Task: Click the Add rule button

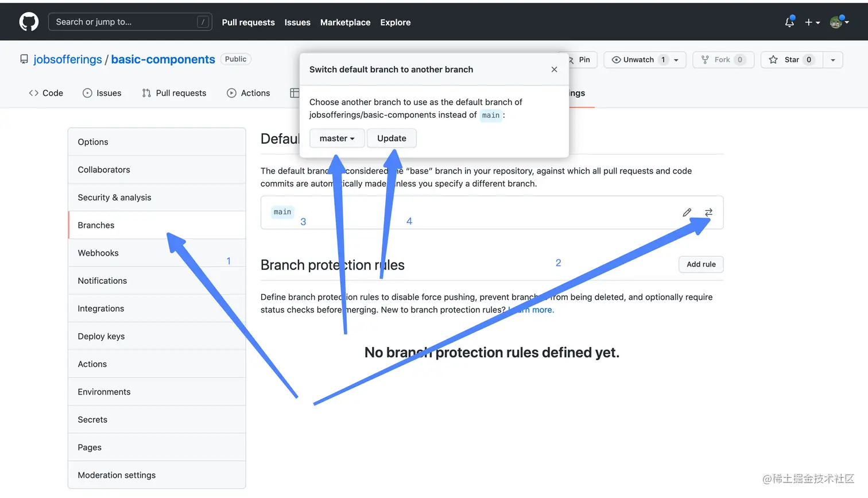Action: (x=701, y=264)
